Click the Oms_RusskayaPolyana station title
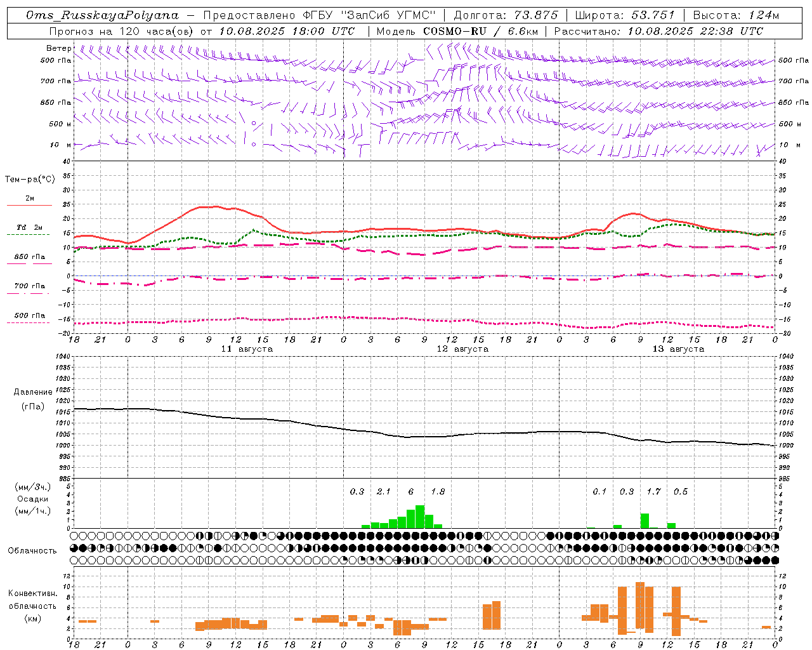812x650 pixels. pyautogui.click(x=102, y=15)
